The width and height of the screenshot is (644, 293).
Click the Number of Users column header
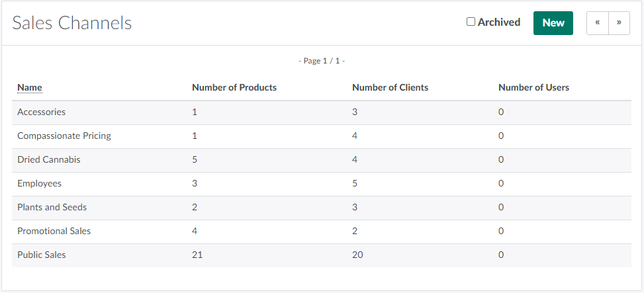pos(533,87)
